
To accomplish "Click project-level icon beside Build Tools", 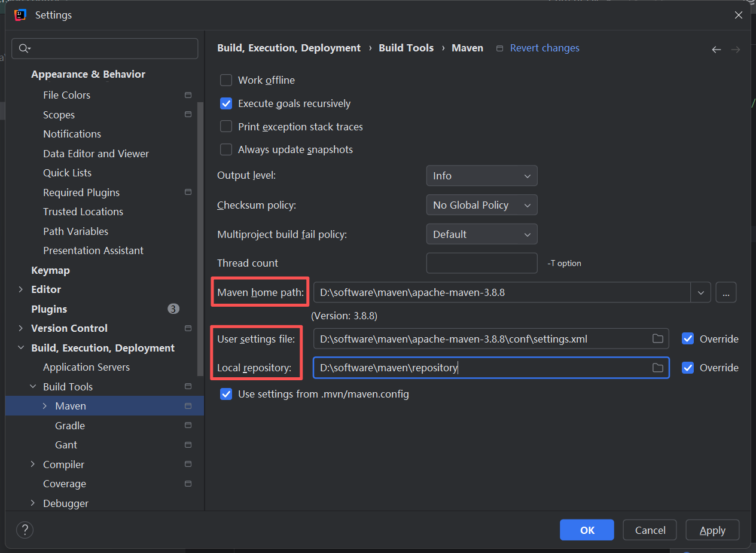I will [188, 386].
